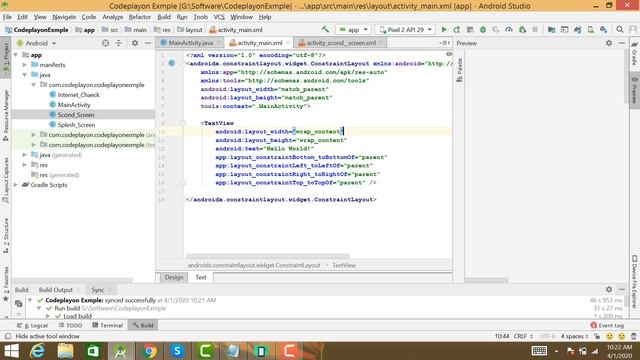This screenshot has width=640, height=360.
Task: Click Build tool window button
Action: 143,325
